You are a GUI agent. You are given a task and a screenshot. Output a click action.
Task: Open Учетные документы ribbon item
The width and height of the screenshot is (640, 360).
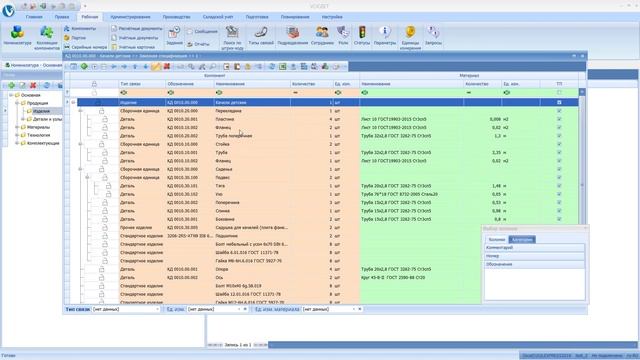(x=135, y=38)
